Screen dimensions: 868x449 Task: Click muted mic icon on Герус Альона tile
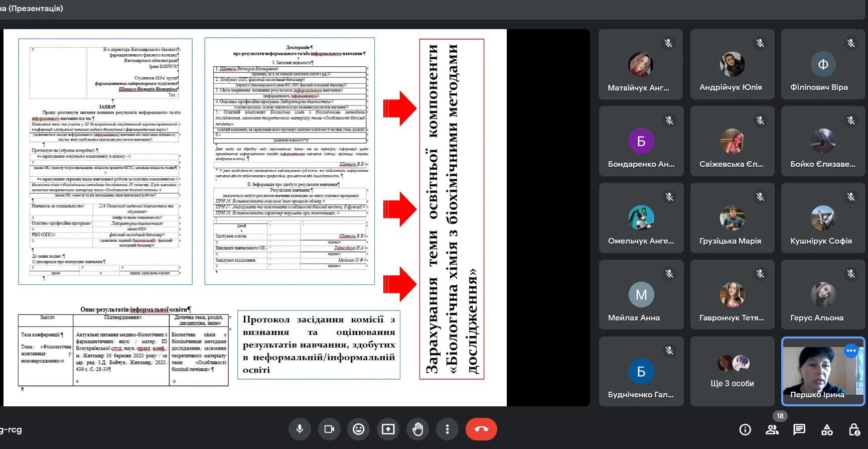[x=851, y=274]
